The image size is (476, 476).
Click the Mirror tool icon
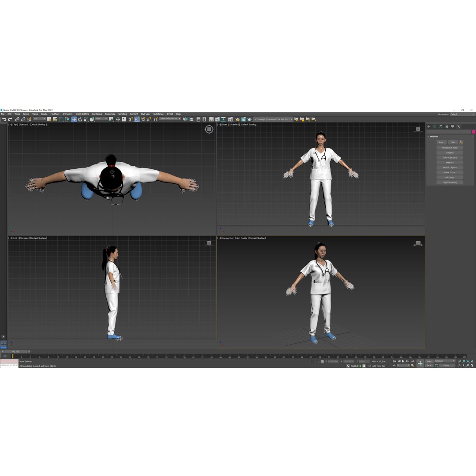tap(185, 119)
